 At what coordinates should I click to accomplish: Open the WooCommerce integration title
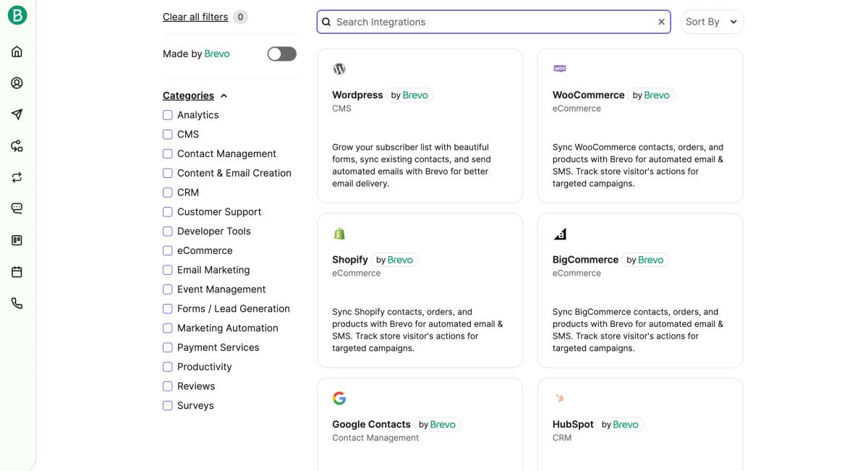point(589,95)
